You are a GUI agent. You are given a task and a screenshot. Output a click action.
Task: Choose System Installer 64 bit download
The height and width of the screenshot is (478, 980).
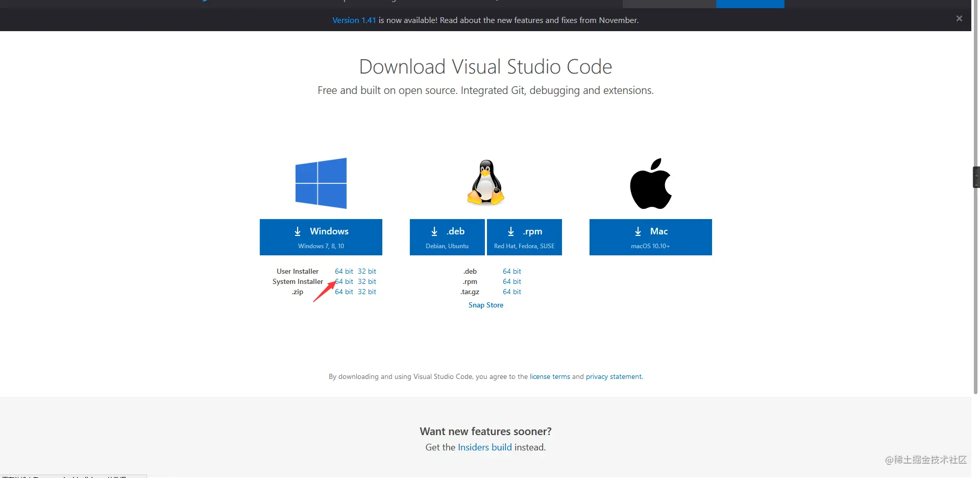click(x=344, y=281)
